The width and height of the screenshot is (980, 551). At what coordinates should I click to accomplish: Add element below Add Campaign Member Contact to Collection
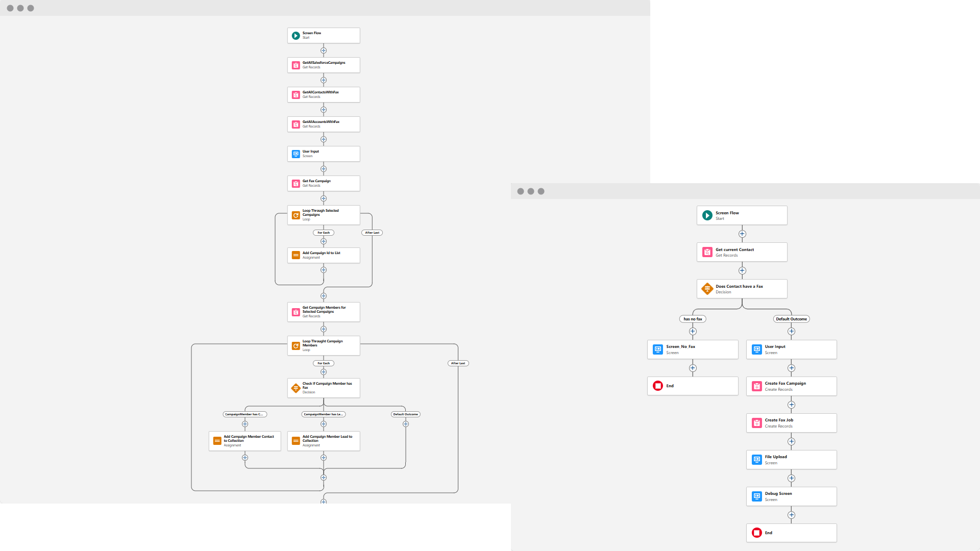[x=245, y=458]
